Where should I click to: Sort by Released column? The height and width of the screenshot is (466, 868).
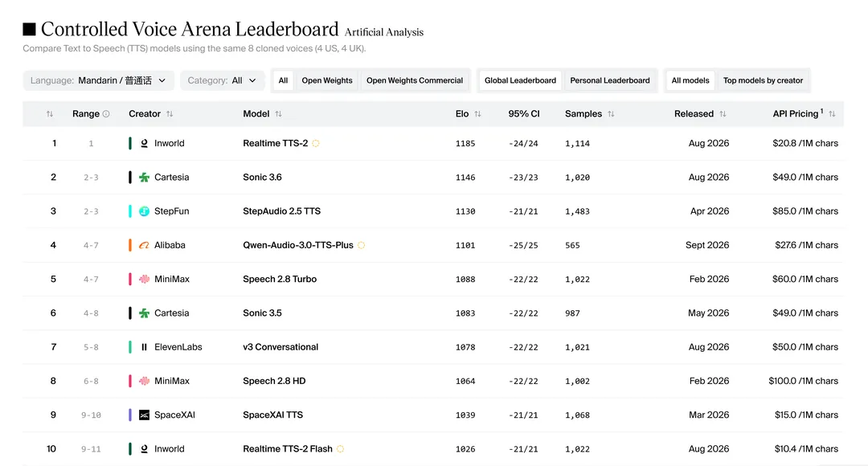723,114
